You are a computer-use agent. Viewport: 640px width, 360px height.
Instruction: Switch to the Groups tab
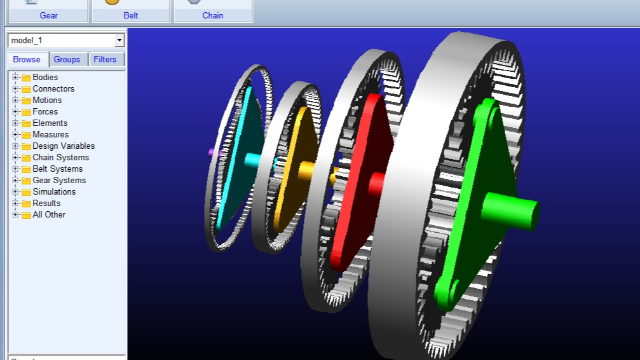coord(67,60)
